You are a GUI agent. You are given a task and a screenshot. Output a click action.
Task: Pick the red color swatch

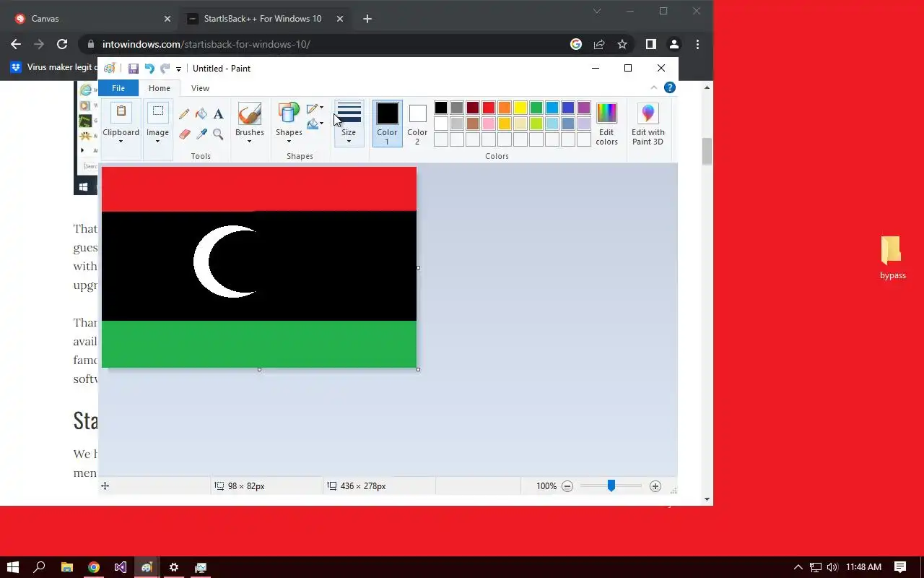pyautogui.click(x=489, y=108)
